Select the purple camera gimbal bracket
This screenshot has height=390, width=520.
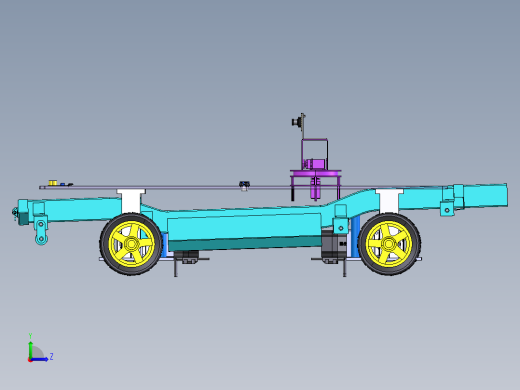315,170
